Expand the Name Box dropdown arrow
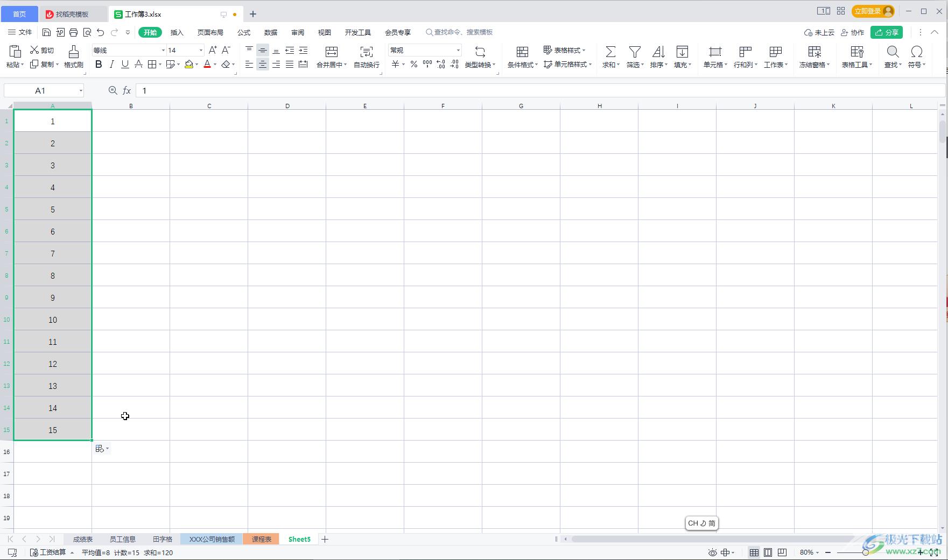 coord(81,90)
